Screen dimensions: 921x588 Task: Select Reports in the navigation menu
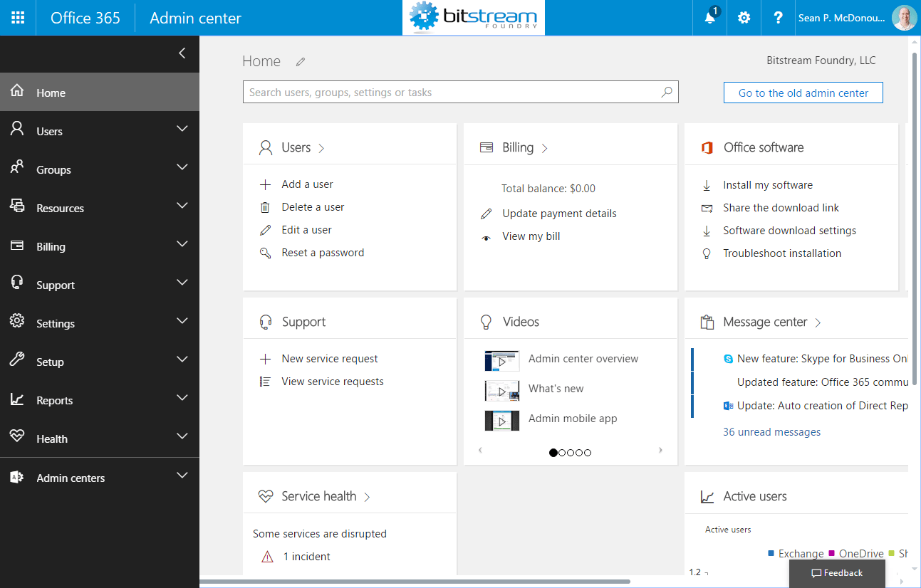click(x=53, y=400)
